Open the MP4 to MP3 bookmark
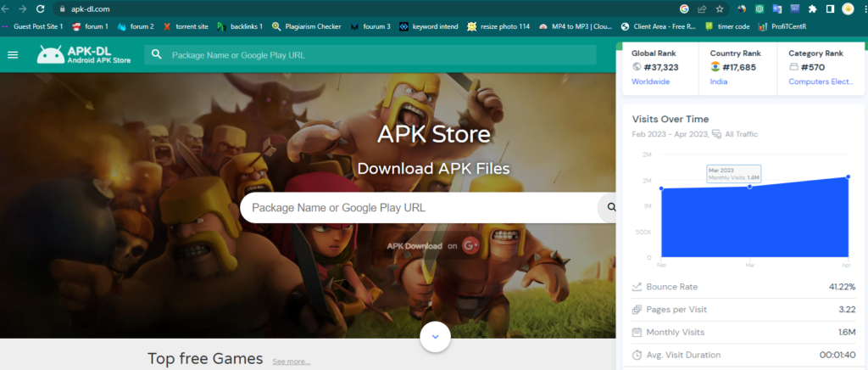 576,26
